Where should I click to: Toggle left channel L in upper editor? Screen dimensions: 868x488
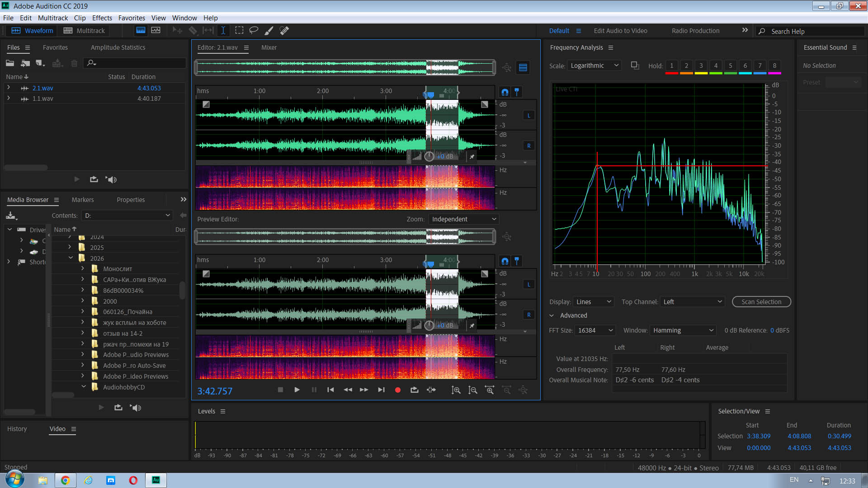pos(528,115)
